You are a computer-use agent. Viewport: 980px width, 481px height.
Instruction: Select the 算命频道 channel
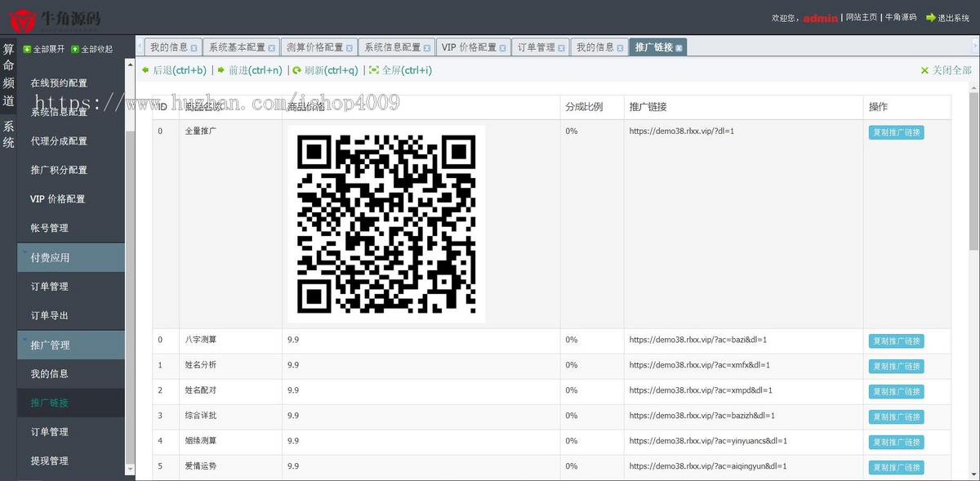point(8,75)
